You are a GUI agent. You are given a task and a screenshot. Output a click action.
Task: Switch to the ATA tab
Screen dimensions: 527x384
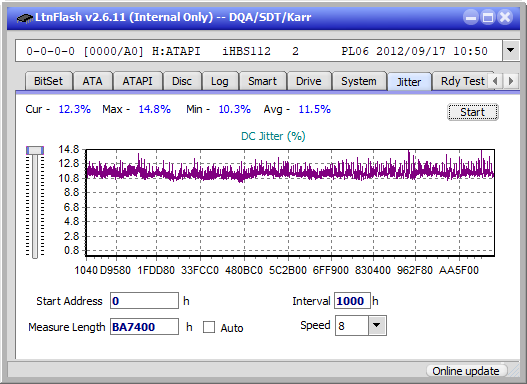click(x=92, y=81)
